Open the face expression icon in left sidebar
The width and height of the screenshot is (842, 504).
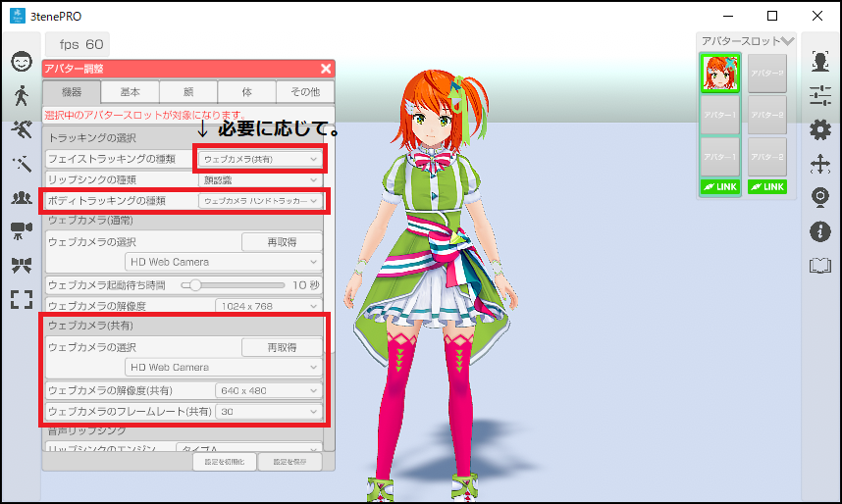point(22,62)
